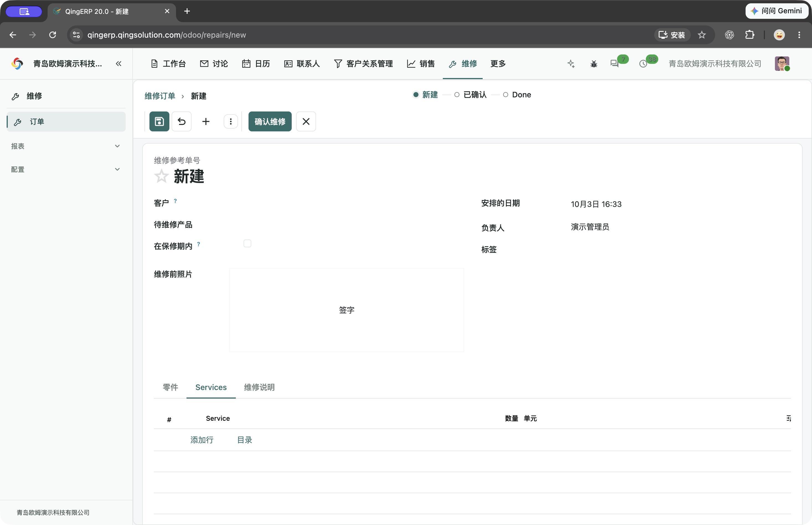Open the conversations icon with badge 7
Screen dimensions: 812x525
click(x=615, y=63)
